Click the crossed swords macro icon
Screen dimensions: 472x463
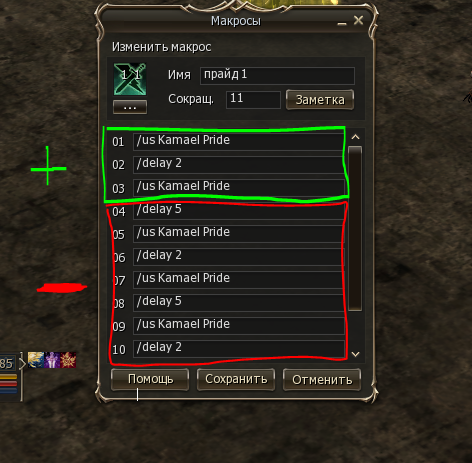(x=130, y=79)
